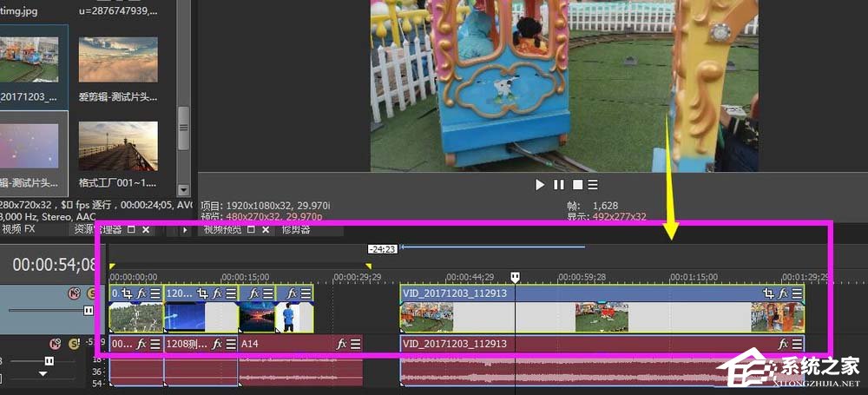Open pan/crop on the first video clip
The image size is (868, 395).
pyautogui.click(x=127, y=294)
